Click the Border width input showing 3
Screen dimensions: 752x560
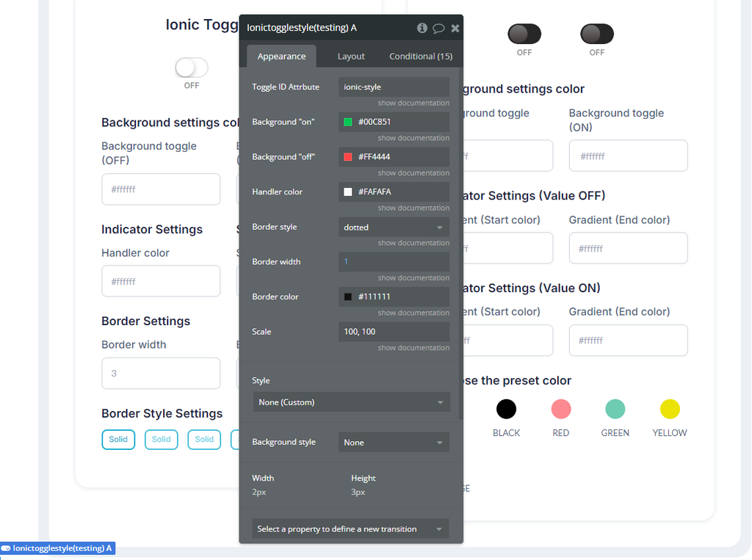tap(161, 373)
